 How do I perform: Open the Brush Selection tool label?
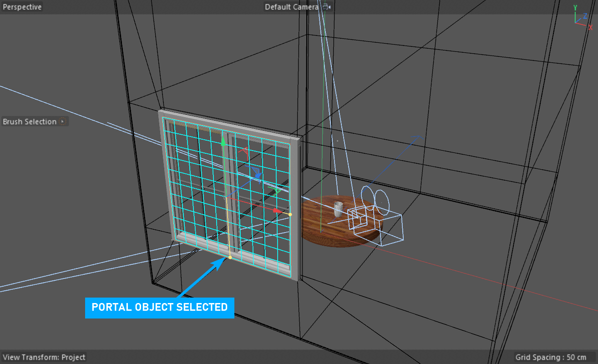click(x=30, y=121)
